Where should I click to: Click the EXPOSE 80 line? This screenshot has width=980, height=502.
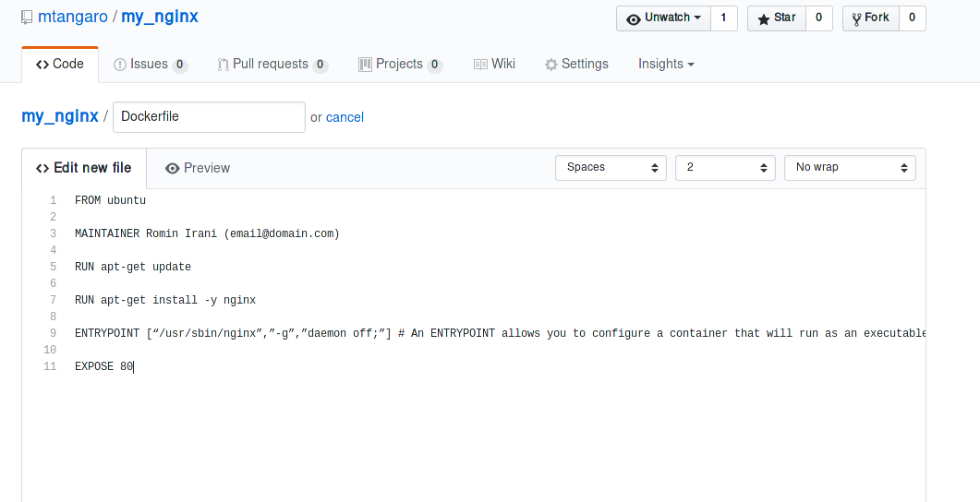click(x=103, y=366)
